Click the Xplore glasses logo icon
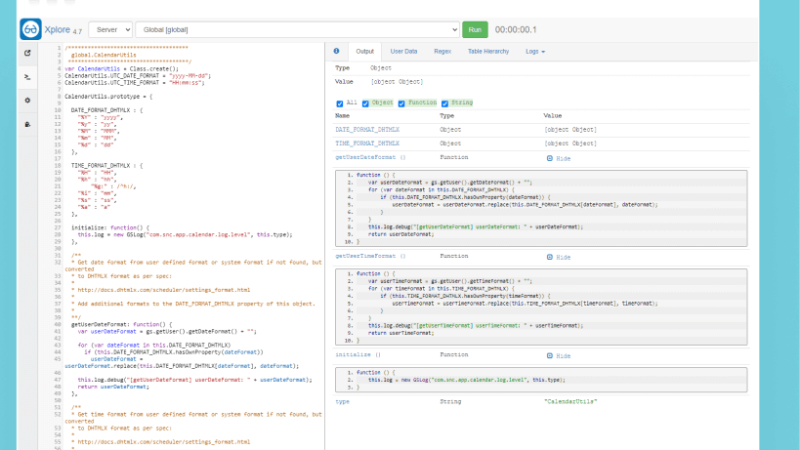Viewport: 800px width, 450px height. [31, 30]
